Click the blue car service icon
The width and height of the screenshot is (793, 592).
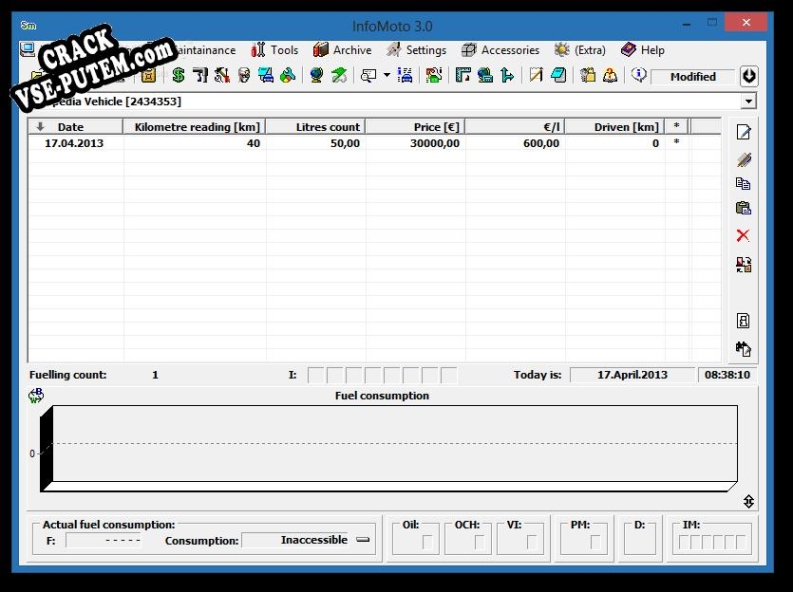pyautogui.click(x=266, y=76)
